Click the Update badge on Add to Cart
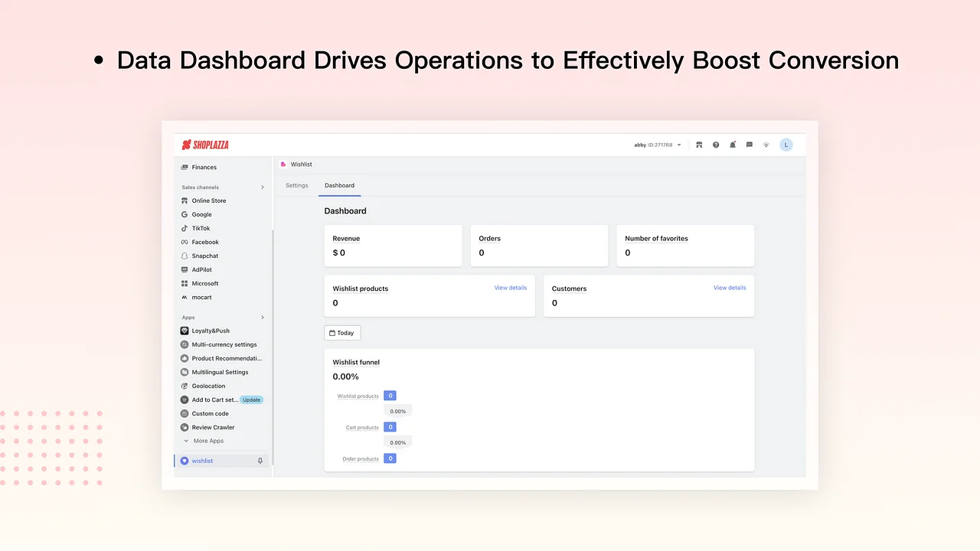 [x=251, y=399]
